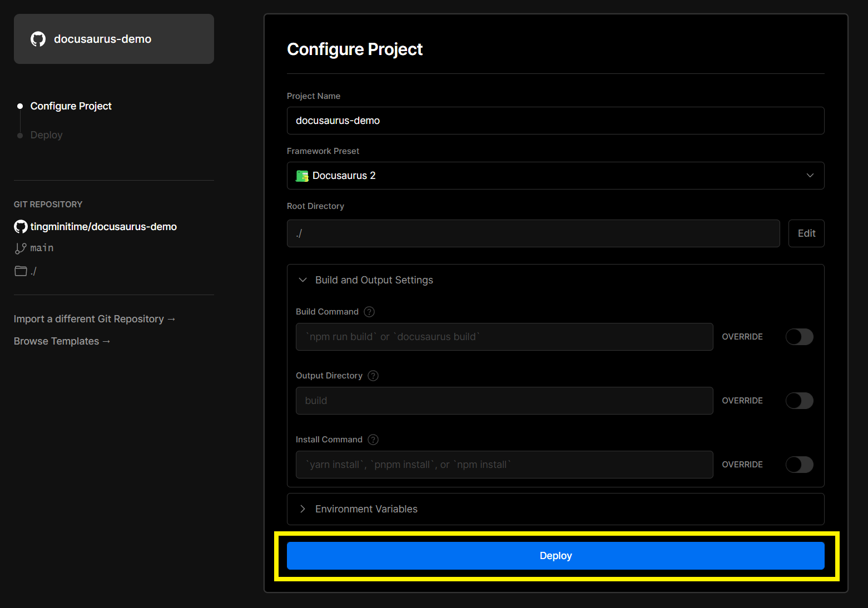This screenshot has width=868, height=608.
Task: Click into the Project Name input field
Action: (555, 121)
